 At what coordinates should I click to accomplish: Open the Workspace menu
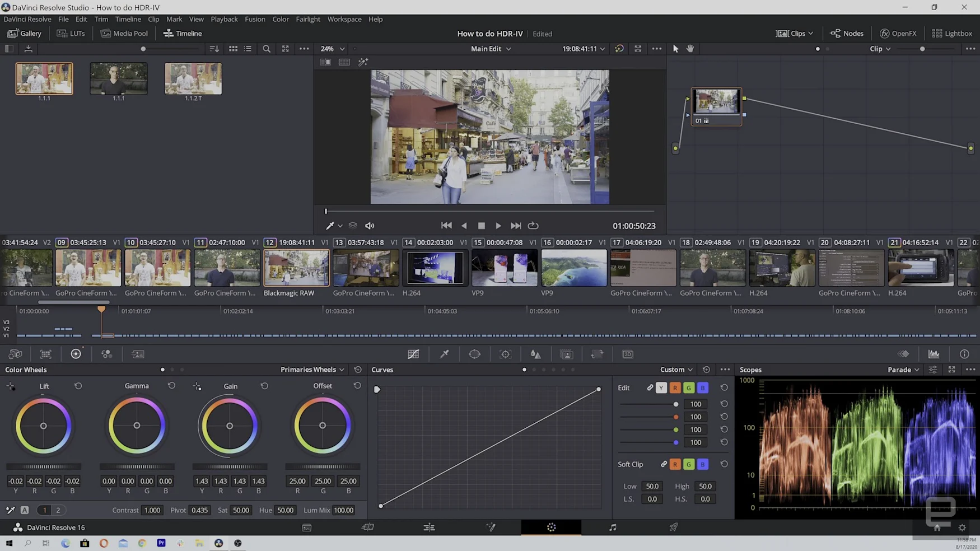coord(344,19)
